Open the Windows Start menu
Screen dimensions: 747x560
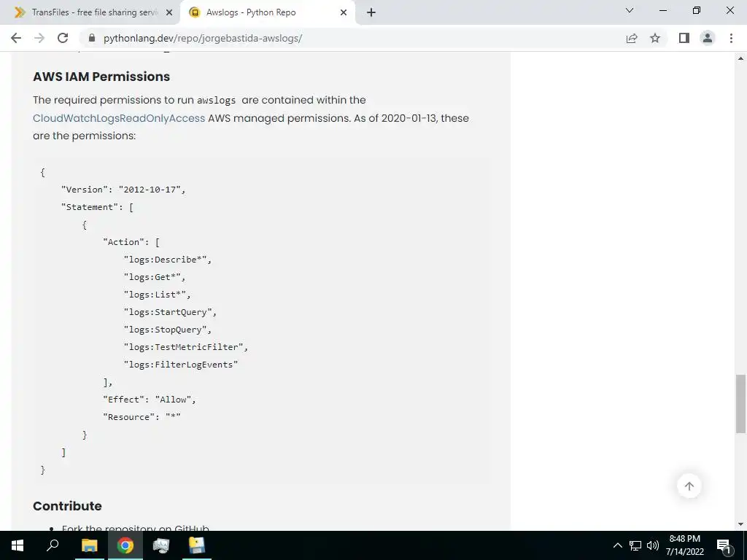18,545
